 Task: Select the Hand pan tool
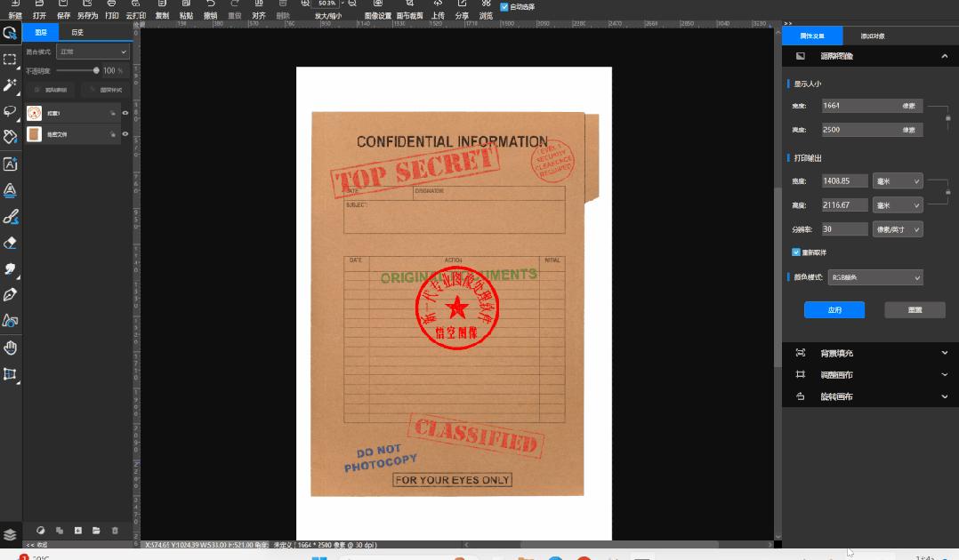click(x=11, y=348)
